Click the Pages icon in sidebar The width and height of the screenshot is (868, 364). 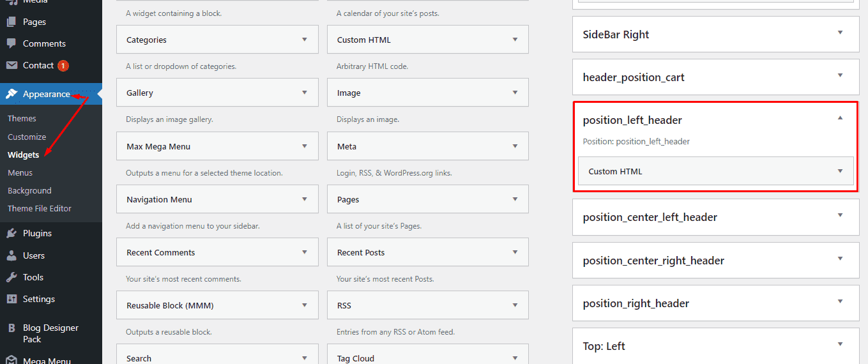pyautogui.click(x=11, y=22)
